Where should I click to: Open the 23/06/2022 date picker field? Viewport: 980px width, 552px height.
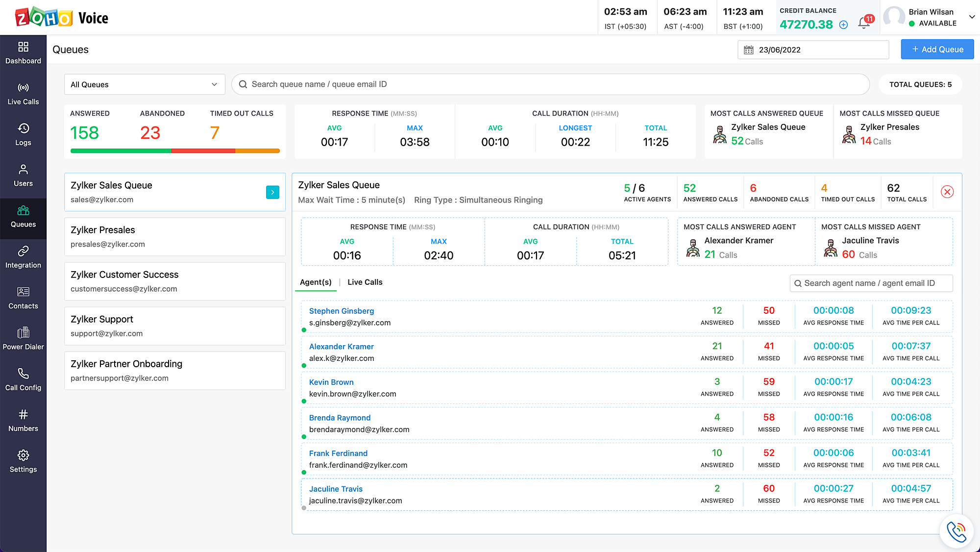[813, 50]
